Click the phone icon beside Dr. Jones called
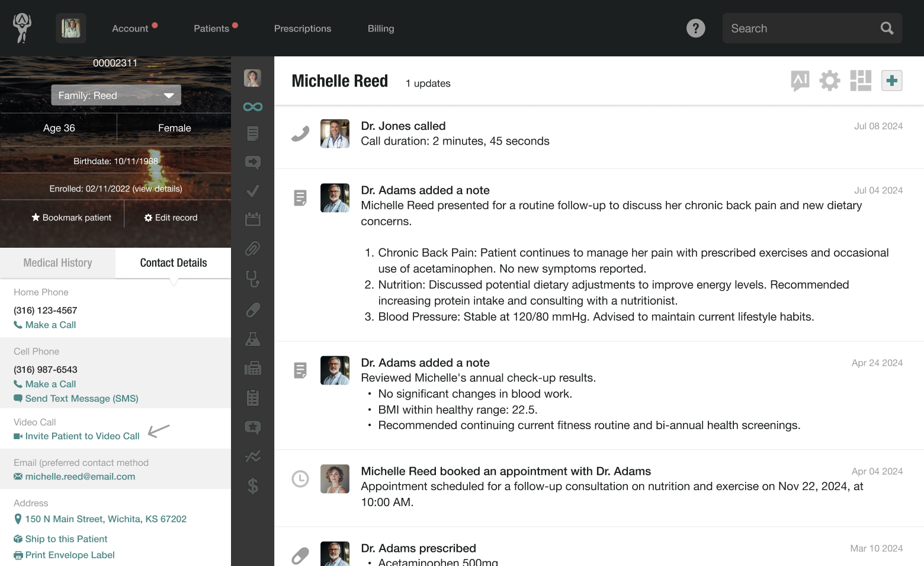 (300, 134)
